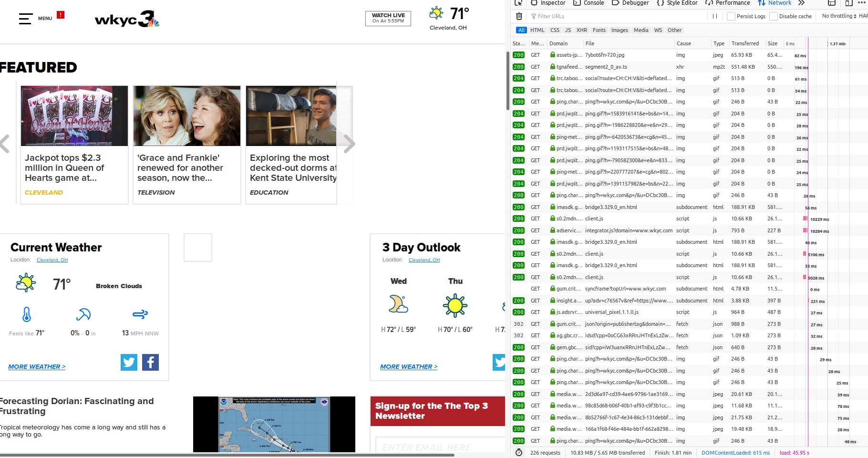This screenshot has width=868, height=458.
Task: Select the integrator.js request row
Action: (689, 230)
